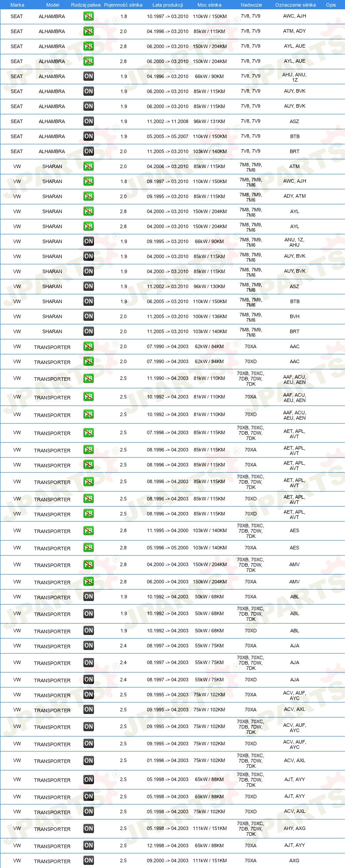The width and height of the screenshot is (345, 868).
Task: Click petrol icon in Transporter 05.1996 AES row
Action: click(x=89, y=548)
